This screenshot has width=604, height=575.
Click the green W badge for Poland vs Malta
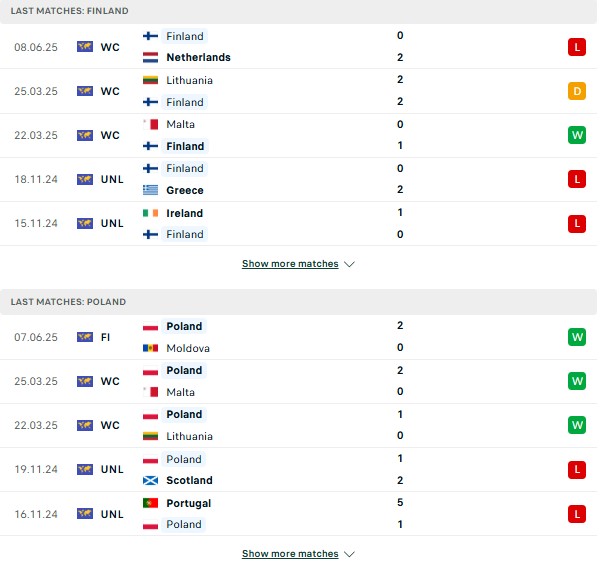[x=577, y=381]
